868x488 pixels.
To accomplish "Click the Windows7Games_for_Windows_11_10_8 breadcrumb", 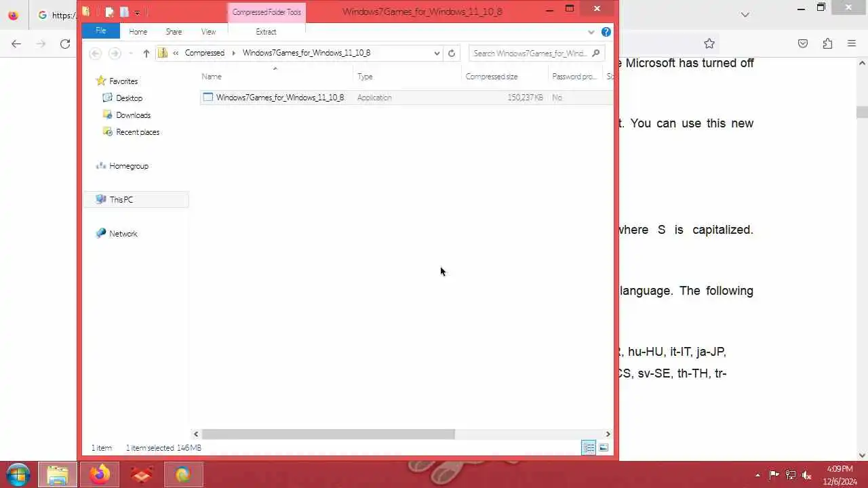I will [x=307, y=53].
